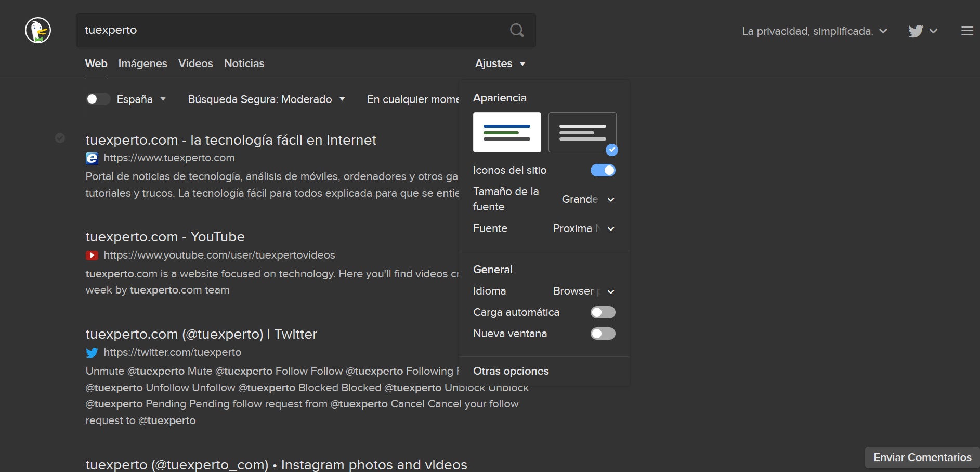Open the Instagram photos and videos result
980x472 pixels.
coord(276,464)
